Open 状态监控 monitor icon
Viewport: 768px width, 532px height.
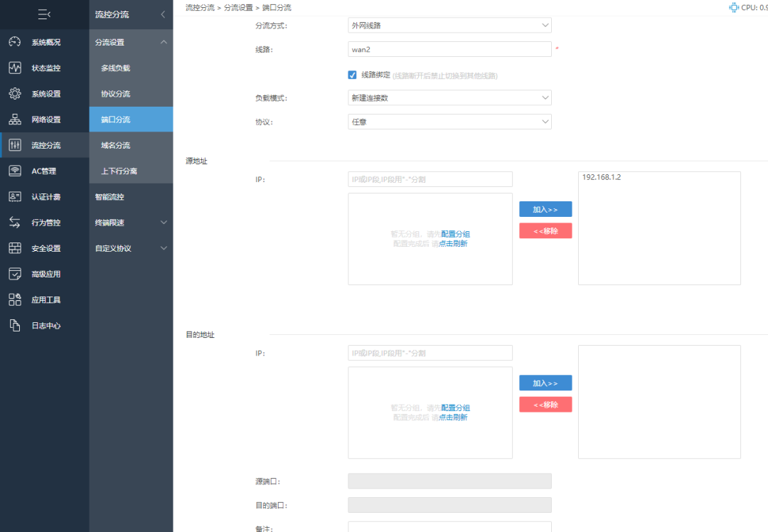(15, 68)
